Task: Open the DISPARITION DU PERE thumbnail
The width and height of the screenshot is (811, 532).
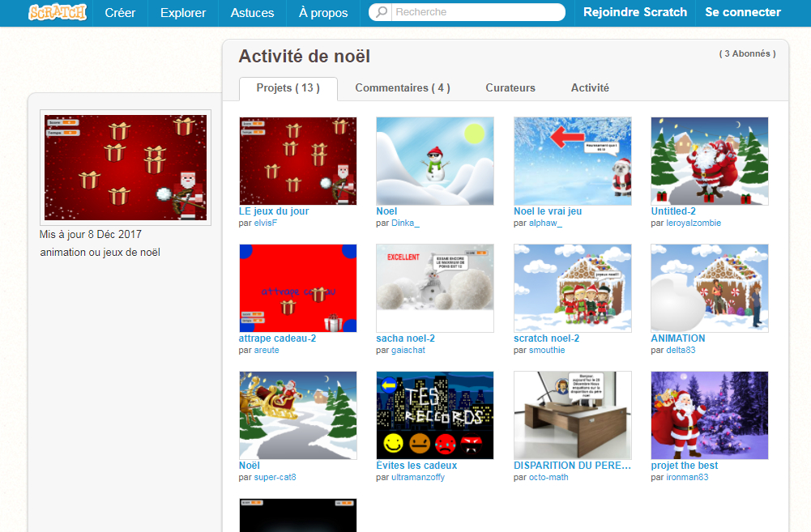Action: (573, 415)
